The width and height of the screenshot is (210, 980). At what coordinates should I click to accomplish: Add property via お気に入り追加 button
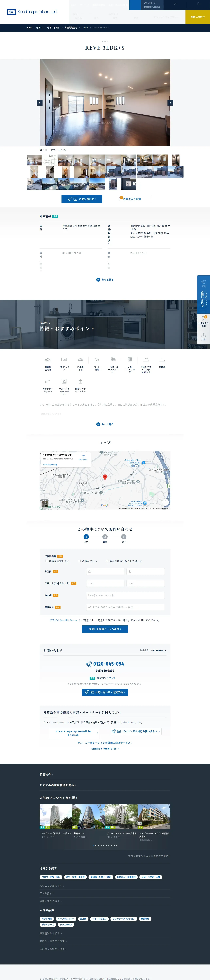[129, 199]
